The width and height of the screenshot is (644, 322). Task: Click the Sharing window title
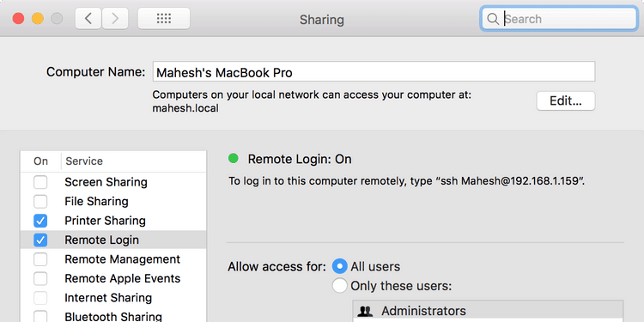[322, 19]
